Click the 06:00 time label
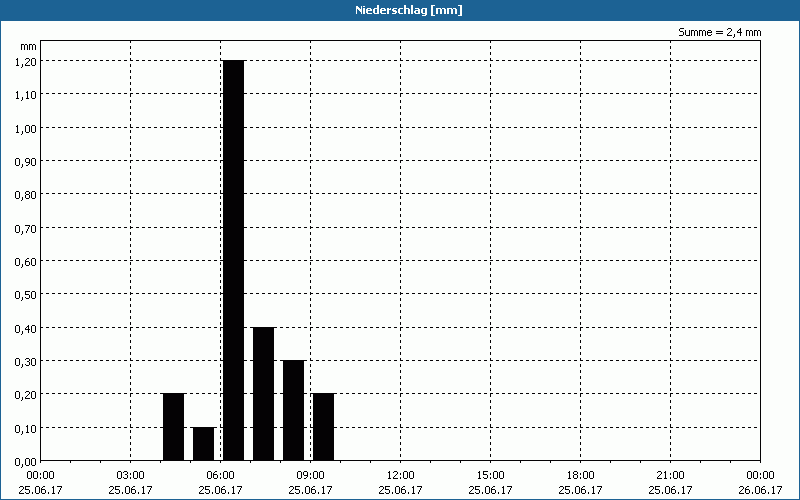 click(x=220, y=476)
